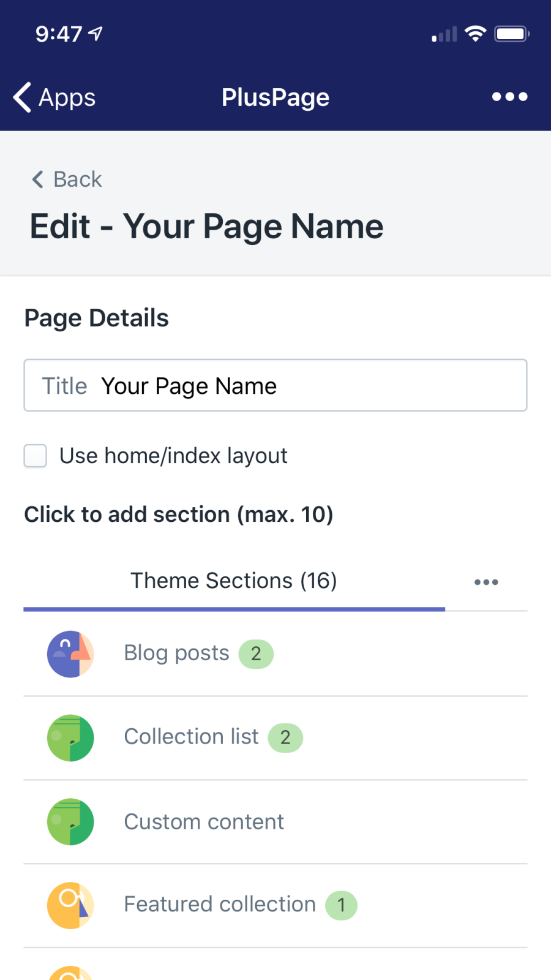Add the Featured collection section
The width and height of the screenshot is (551, 980).
219,905
